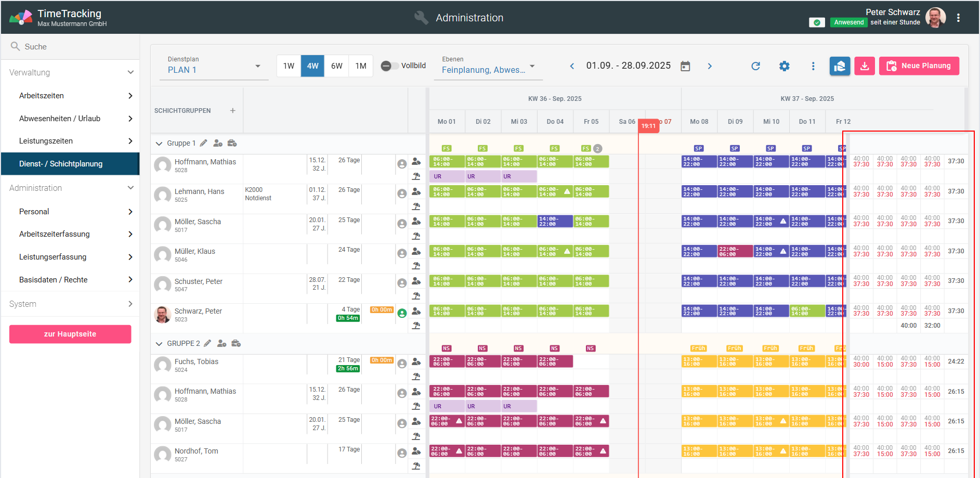
Task: Open the settings gear in the planner toolbar
Action: coord(784,66)
